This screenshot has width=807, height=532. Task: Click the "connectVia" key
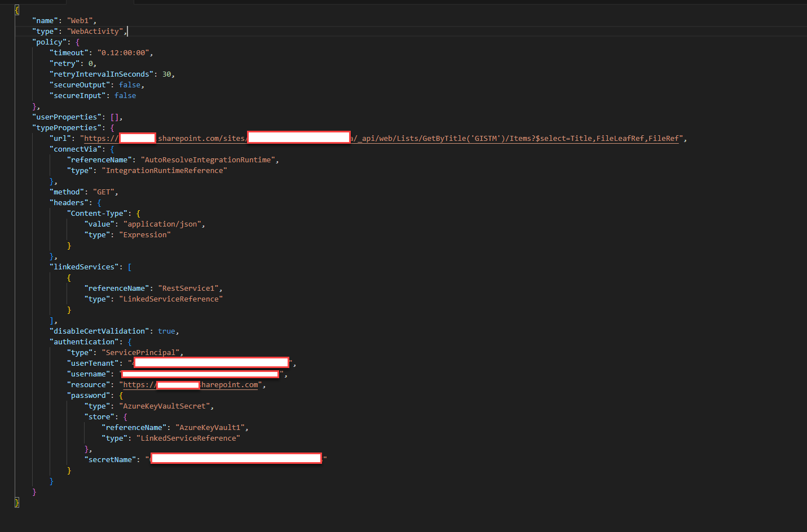click(75, 149)
